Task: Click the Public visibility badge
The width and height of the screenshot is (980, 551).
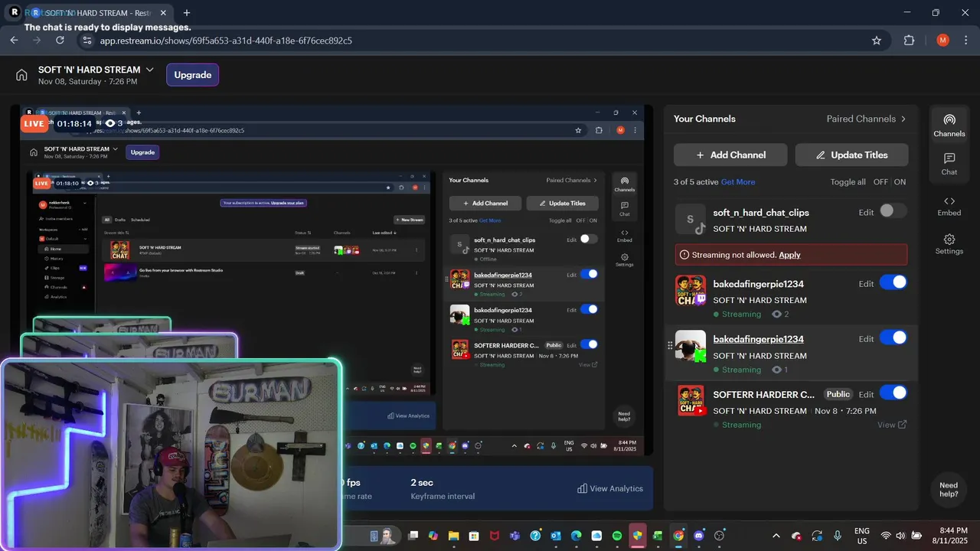Action: (x=838, y=394)
